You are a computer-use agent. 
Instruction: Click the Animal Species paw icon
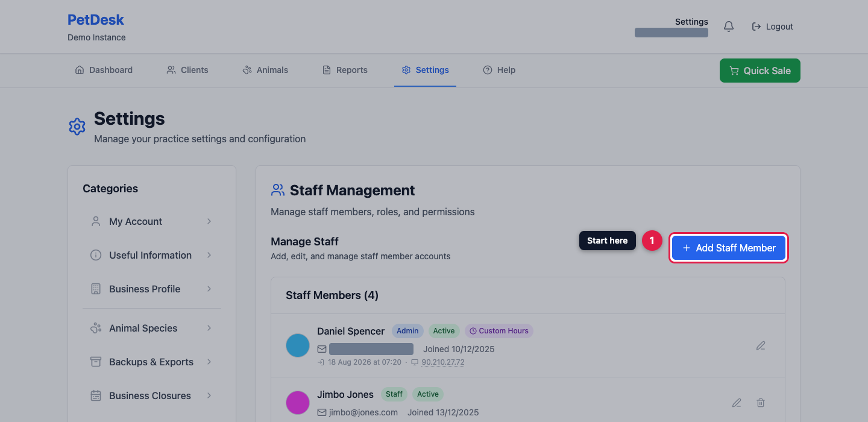click(96, 328)
